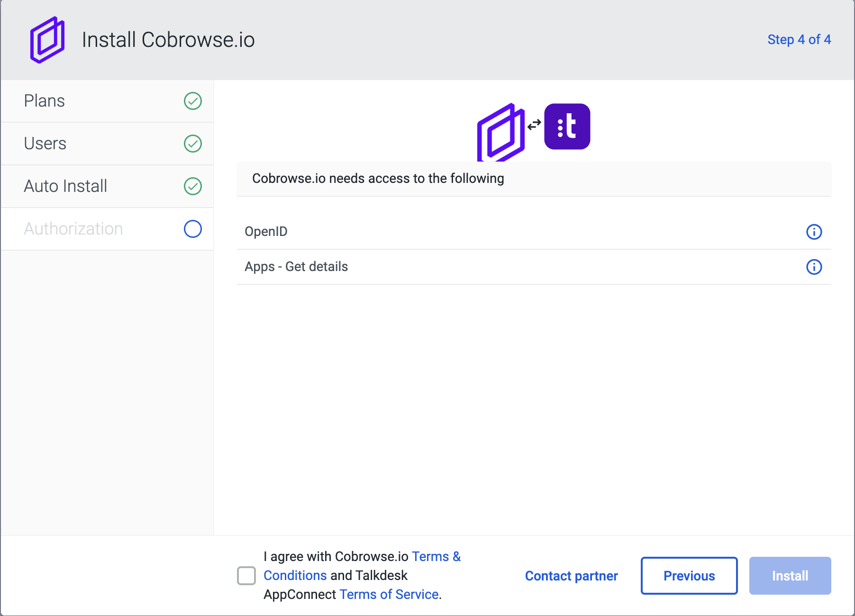The width and height of the screenshot is (855, 616).
Task: Show info for Apps - Get details
Action: (814, 267)
